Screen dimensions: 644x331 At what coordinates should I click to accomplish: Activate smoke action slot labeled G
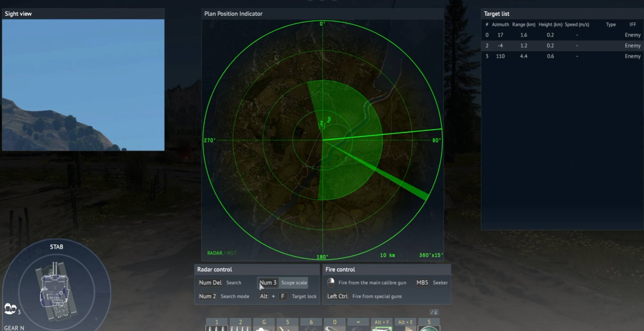click(264, 325)
